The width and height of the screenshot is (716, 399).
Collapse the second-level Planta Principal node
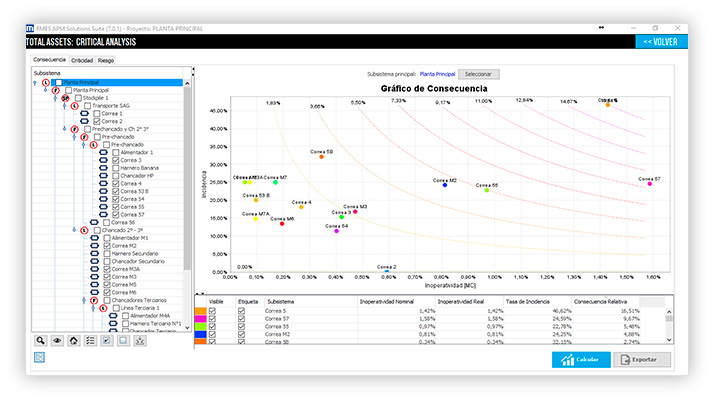point(45,90)
